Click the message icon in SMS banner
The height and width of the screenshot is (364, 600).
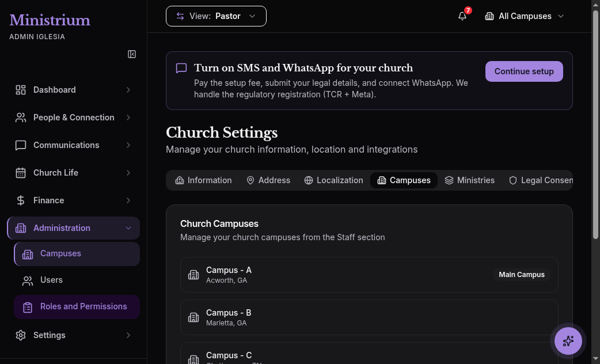click(x=181, y=68)
